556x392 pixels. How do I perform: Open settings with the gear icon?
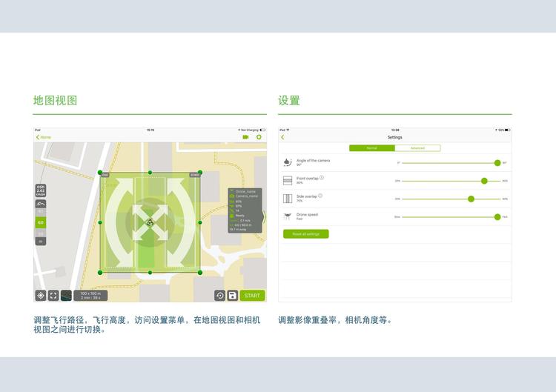[259, 137]
